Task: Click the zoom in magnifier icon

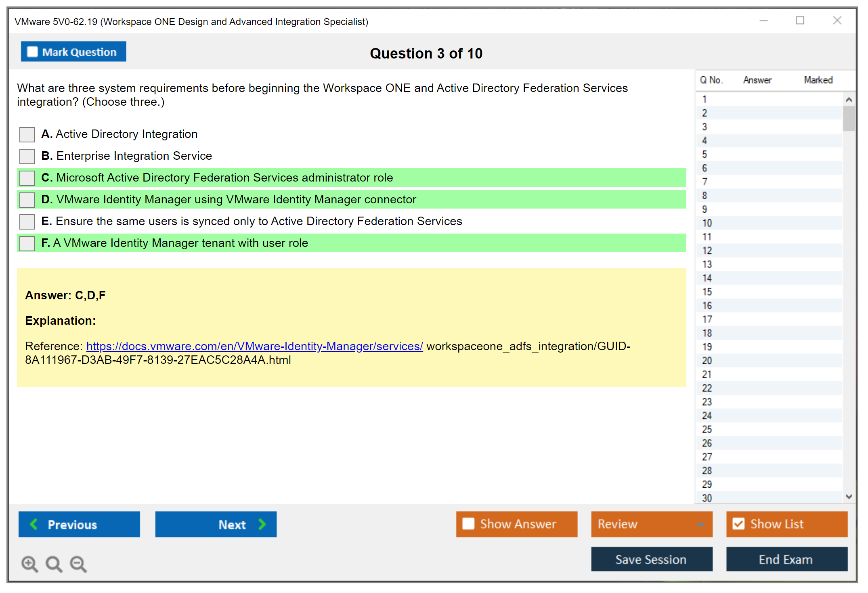Action: (29, 564)
